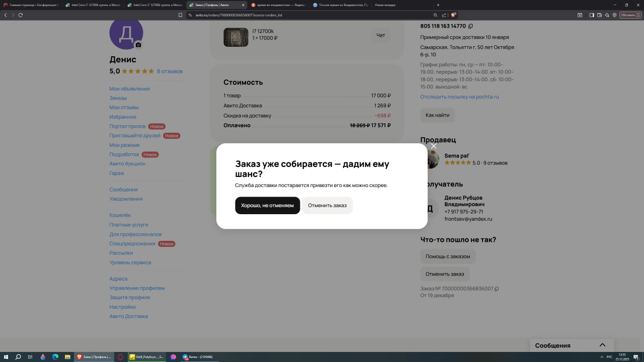Image resolution: width=644 pixels, height=362 pixels.
Task: Open 'Уровень сервиса' sidebar link
Action: [x=130, y=263]
